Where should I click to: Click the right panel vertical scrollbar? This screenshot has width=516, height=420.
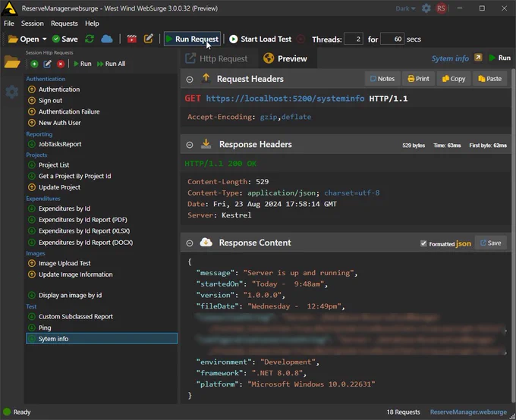514,235
